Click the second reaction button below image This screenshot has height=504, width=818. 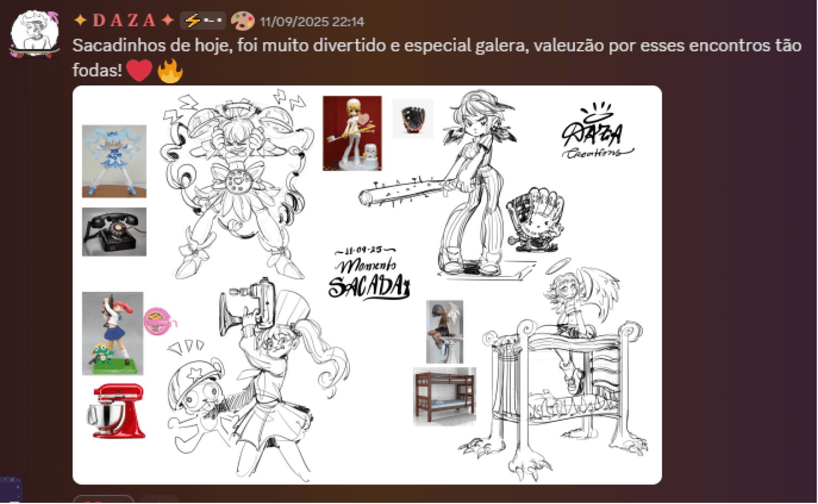click(159, 499)
